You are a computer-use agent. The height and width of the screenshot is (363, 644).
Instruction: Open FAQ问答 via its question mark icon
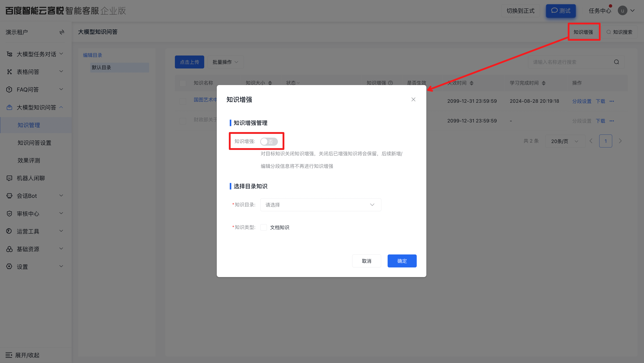pos(9,89)
